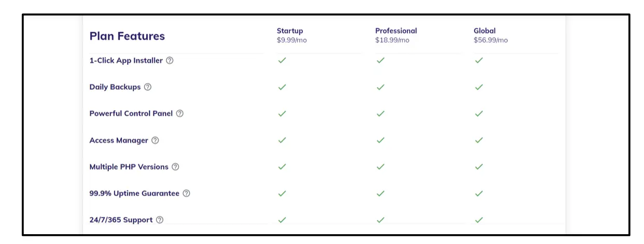Click Global checkmark for 1-Click App Installer
Viewport: 644px width, 244px height.
point(479,60)
